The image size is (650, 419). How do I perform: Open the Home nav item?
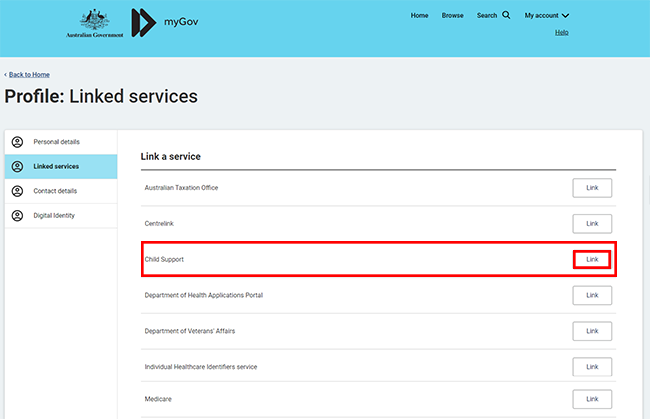pos(420,15)
